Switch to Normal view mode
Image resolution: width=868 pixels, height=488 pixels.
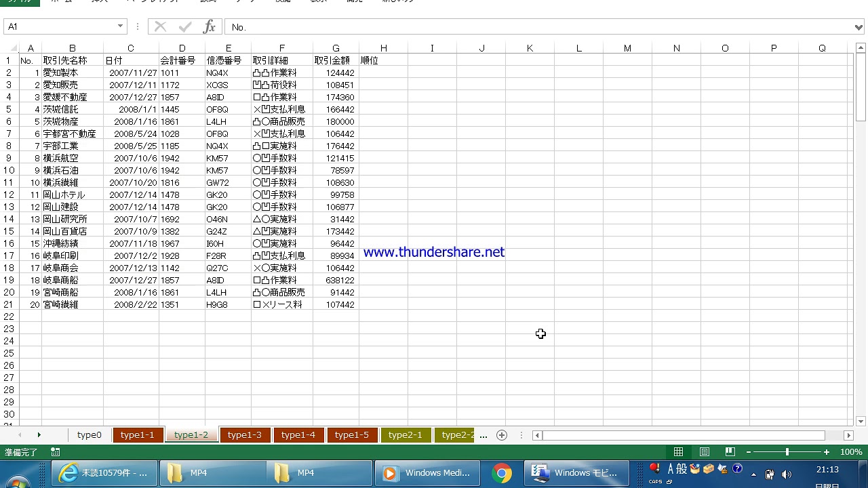click(678, 452)
